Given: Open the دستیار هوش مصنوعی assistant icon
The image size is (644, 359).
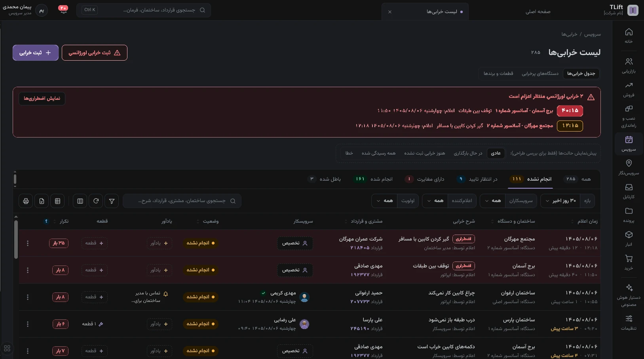Looking at the screenshot, I should tap(629, 295).
